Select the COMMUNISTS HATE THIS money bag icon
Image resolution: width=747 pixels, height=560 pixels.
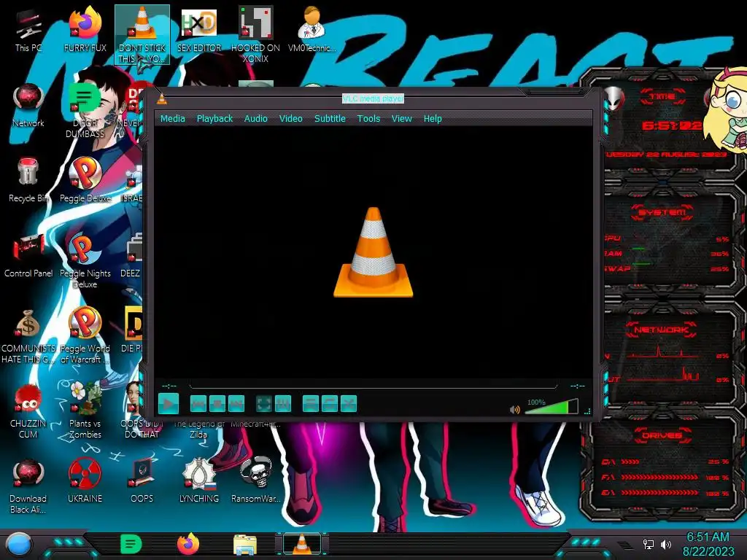coord(28,336)
